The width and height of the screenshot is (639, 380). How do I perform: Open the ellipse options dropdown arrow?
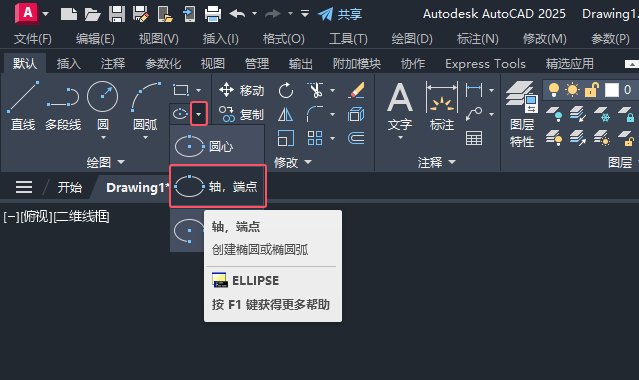point(198,114)
